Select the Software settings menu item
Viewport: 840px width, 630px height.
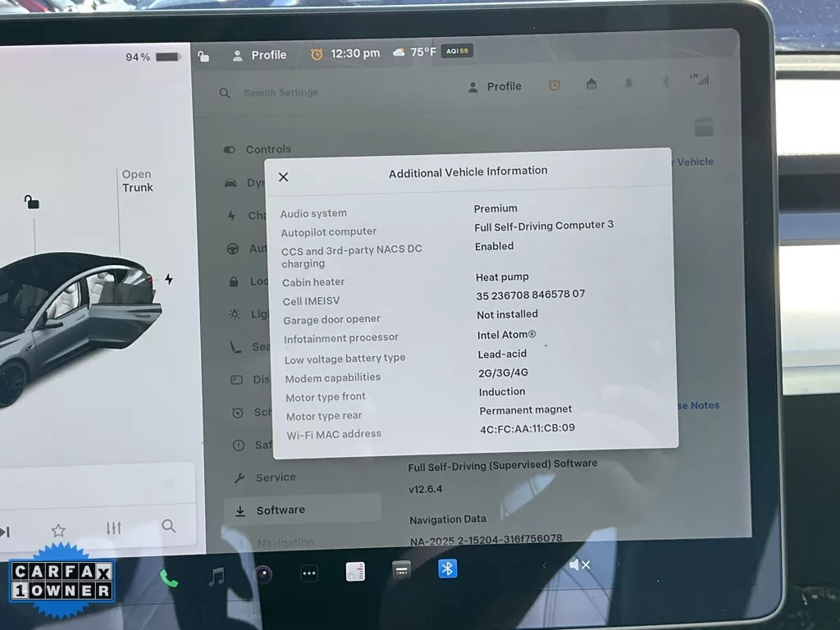click(280, 510)
